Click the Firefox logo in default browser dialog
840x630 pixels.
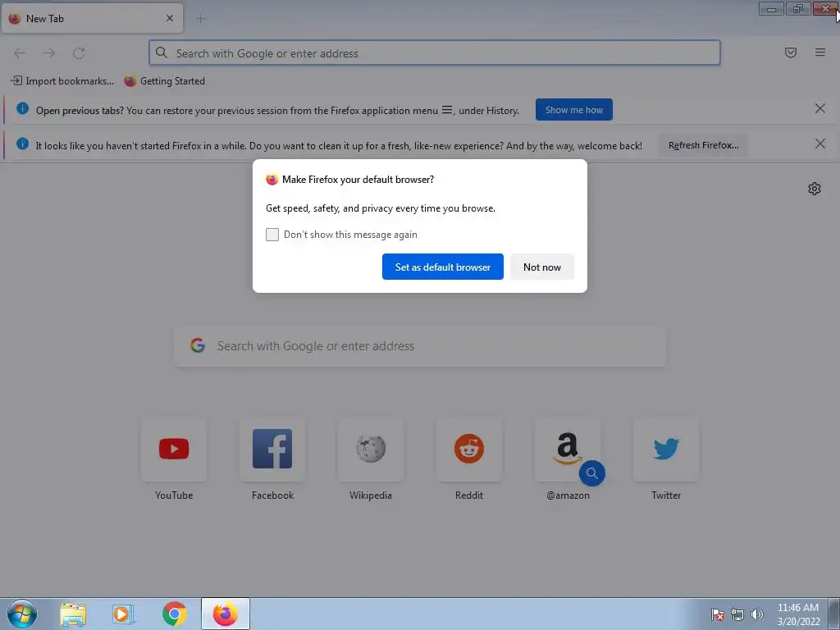pos(272,180)
